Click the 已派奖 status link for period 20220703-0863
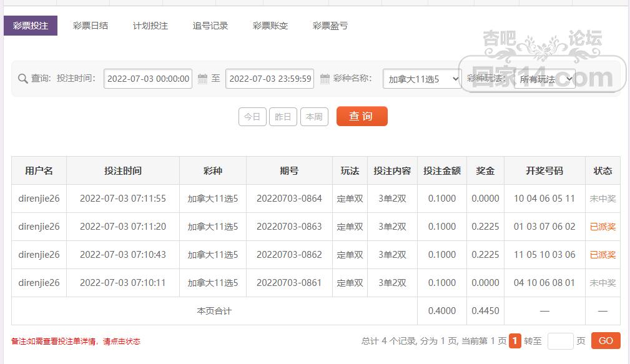The width and height of the screenshot is (630, 364). pos(602,227)
